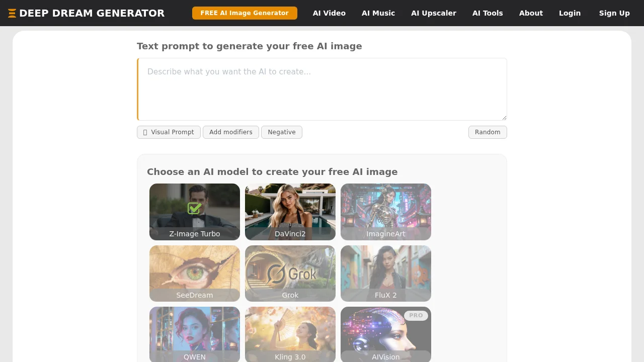The image size is (644, 362).
Task: Expand the AI Tools menu
Action: click(x=488, y=13)
